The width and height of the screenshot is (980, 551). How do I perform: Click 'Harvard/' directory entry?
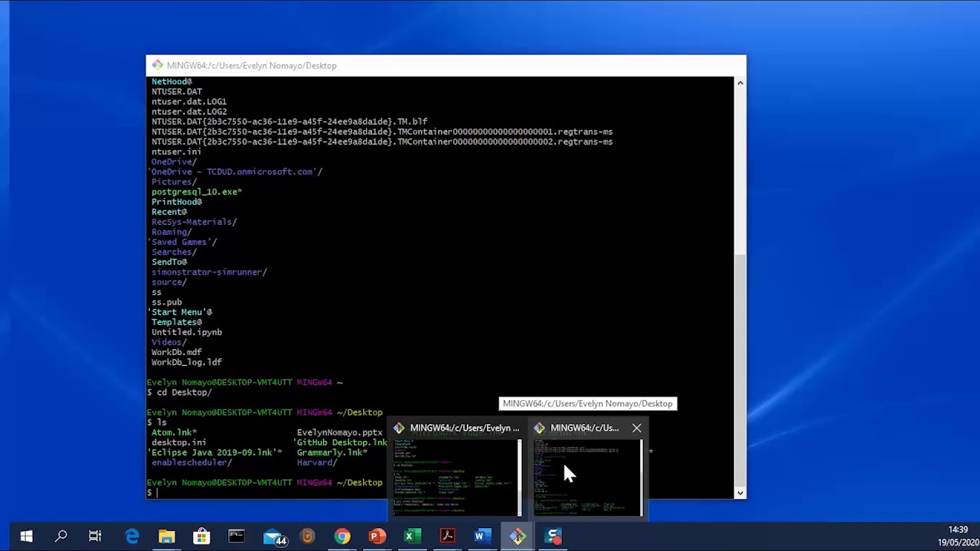(317, 462)
